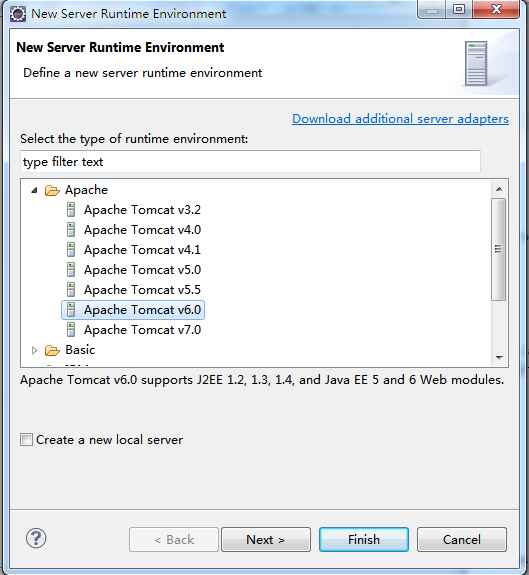Click 'Select the type of runtime environment:' label

[134, 139]
